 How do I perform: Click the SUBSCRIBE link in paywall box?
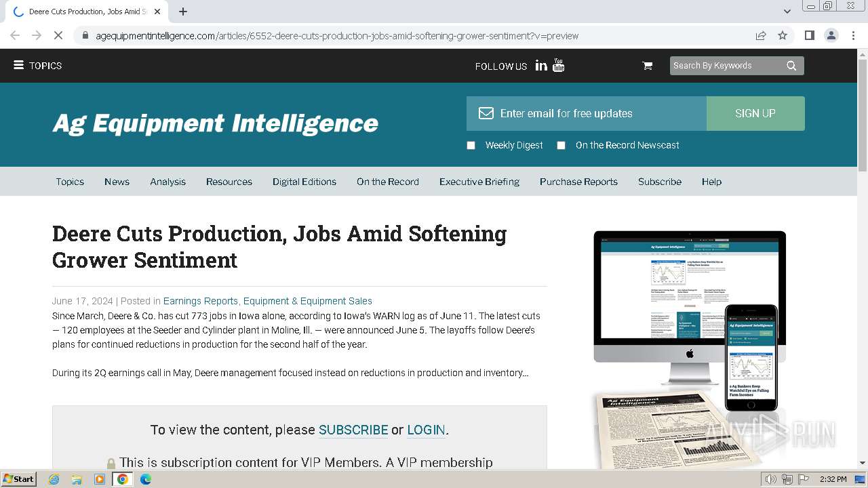[353, 430]
